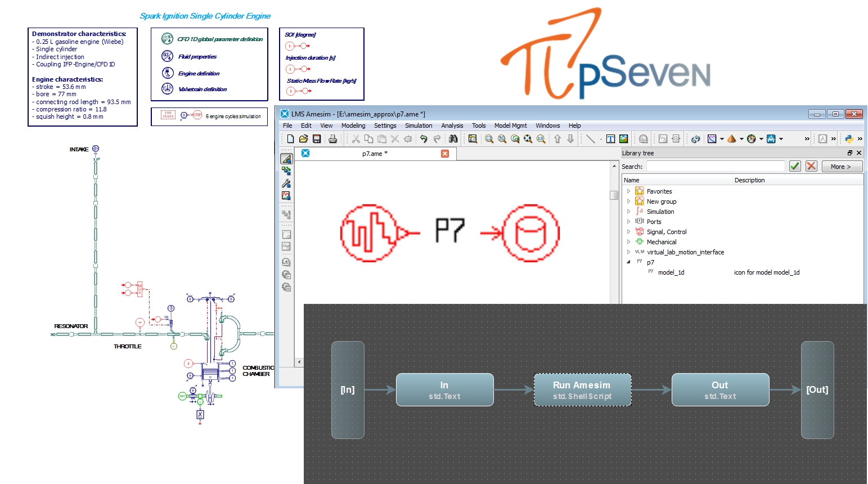Open the Modeling menu
This screenshot has width=868, height=484.
pyautogui.click(x=353, y=126)
